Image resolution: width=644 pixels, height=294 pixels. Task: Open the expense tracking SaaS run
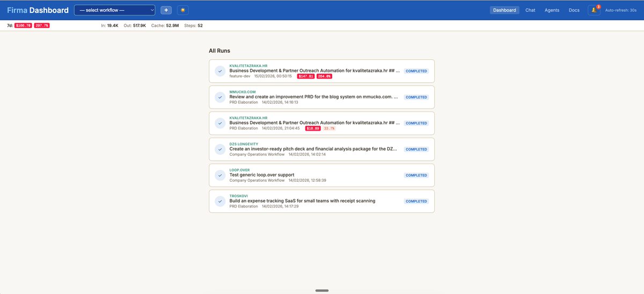point(302,201)
